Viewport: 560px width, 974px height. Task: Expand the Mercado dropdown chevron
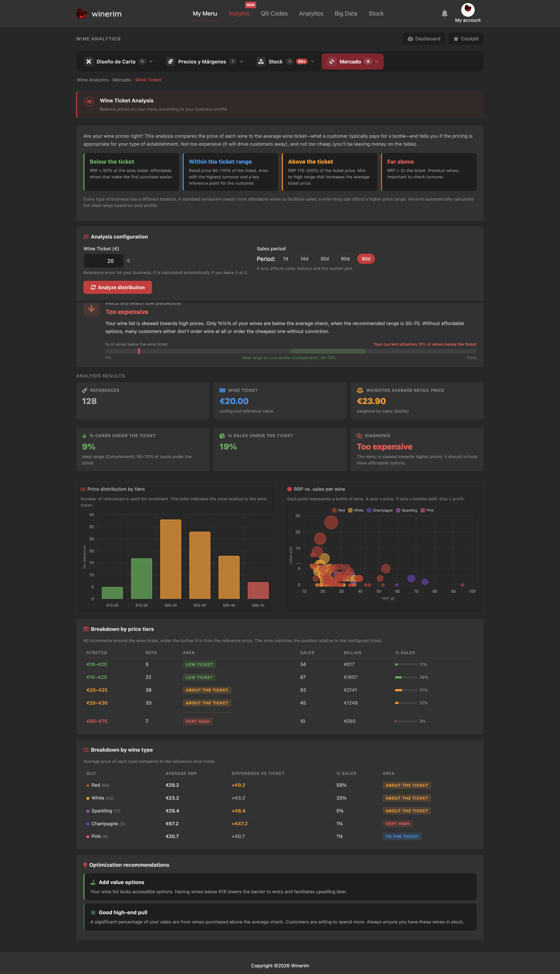[377, 62]
